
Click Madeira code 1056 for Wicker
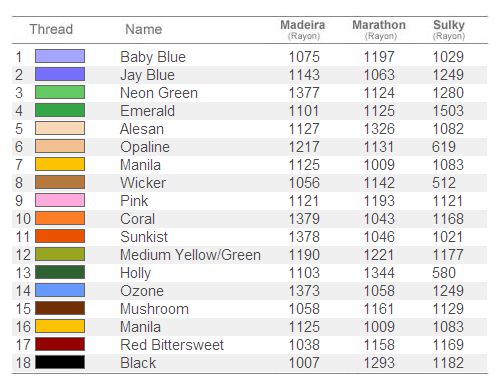click(304, 183)
